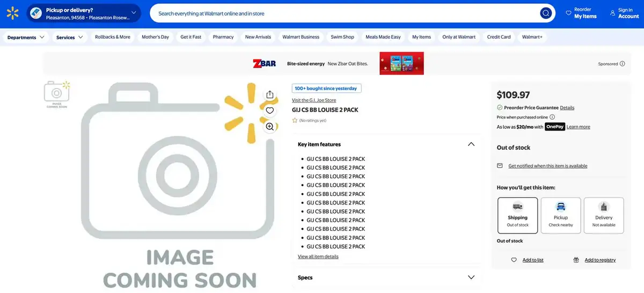Click the Preorder Price Guarantee checkmark icon
Image resolution: width=644 pixels, height=293 pixels.
click(x=500, y=108)
